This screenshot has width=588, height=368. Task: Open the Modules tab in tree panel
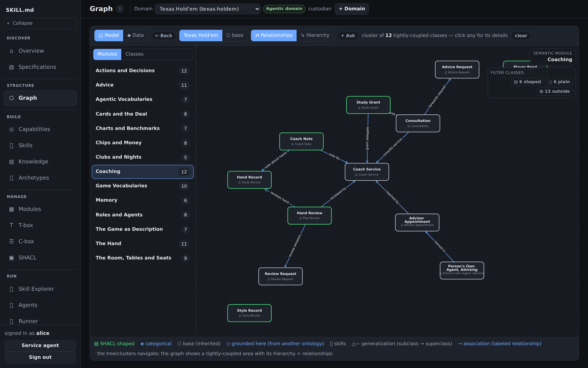point(107,54)
